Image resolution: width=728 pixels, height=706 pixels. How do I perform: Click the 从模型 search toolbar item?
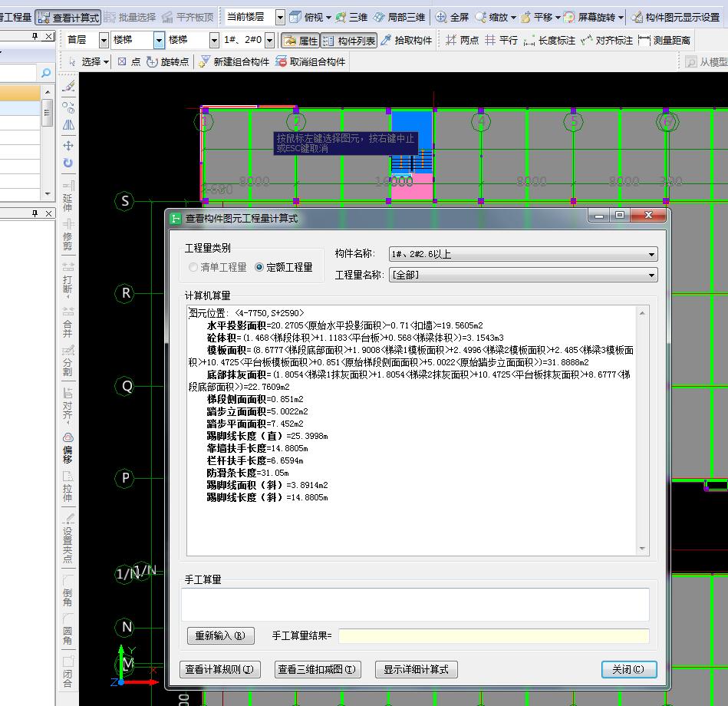click(x=707, y=61)
